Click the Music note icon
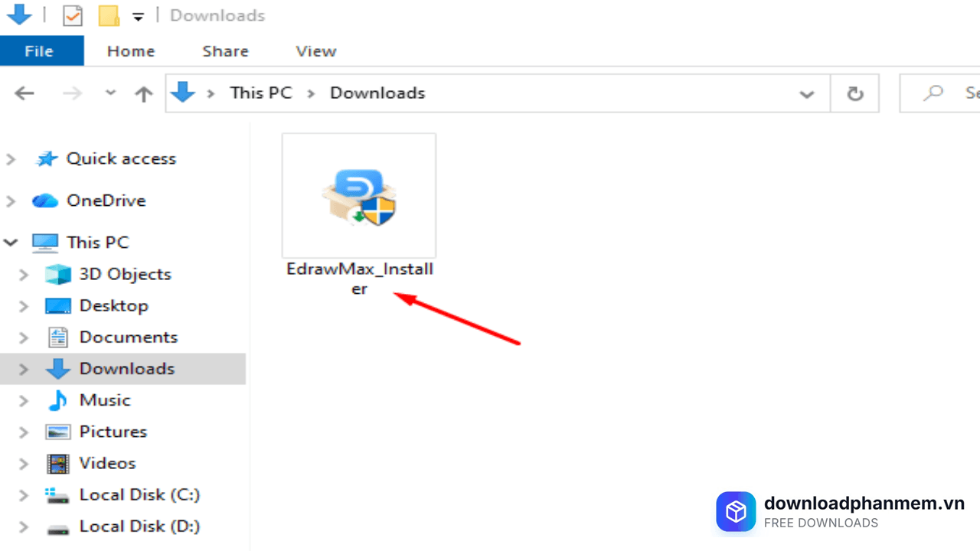The height and width of the screenshot is (551, 980). click(57, 400)
